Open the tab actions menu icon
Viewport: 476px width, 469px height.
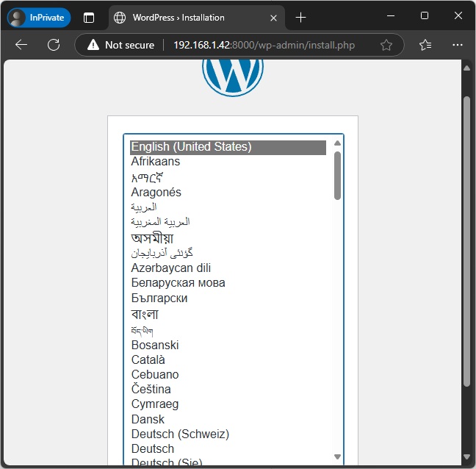[x=89, y=18]
